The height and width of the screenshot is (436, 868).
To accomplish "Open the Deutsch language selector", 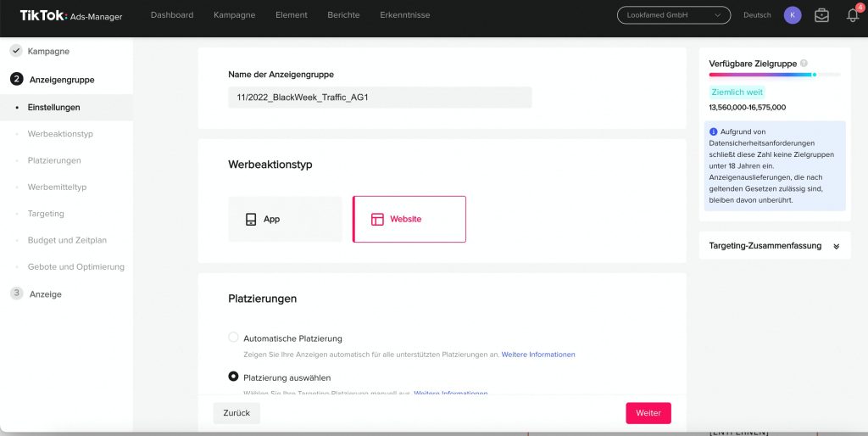I will 757,15.
